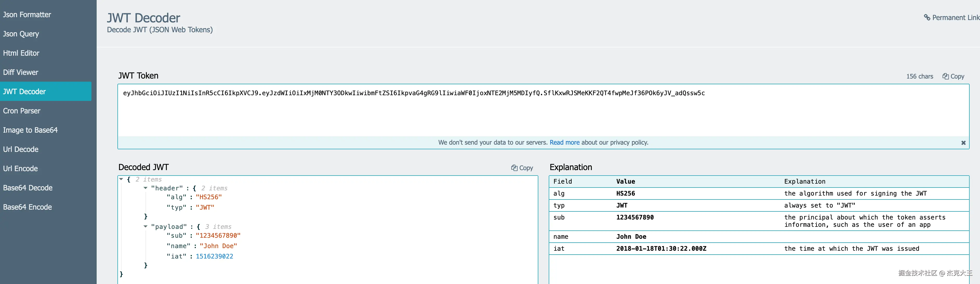The height and width of the screenshot is (284, 980).
Task: Copy the Decoded JWT output
Action: (x=522, y=168)
